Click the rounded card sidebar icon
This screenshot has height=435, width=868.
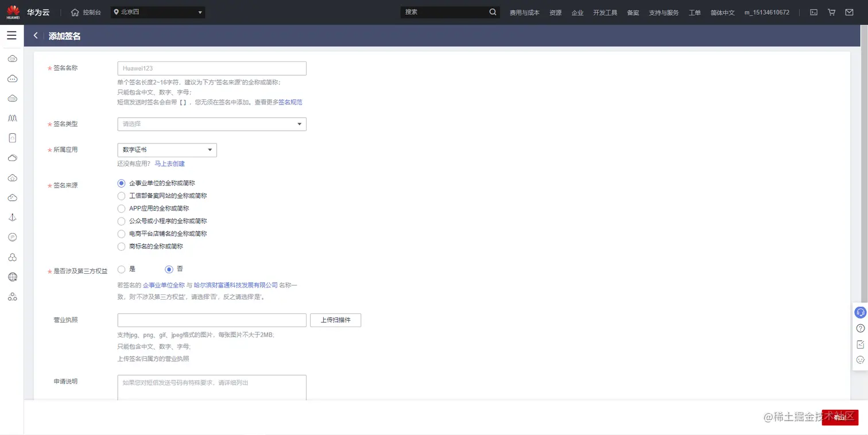tap(12, 138)
